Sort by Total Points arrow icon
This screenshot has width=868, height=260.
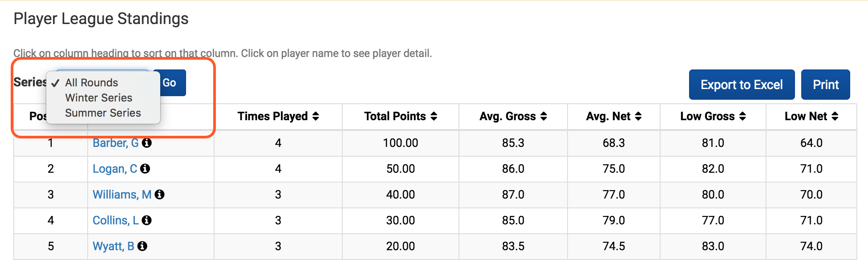point(434,116)
